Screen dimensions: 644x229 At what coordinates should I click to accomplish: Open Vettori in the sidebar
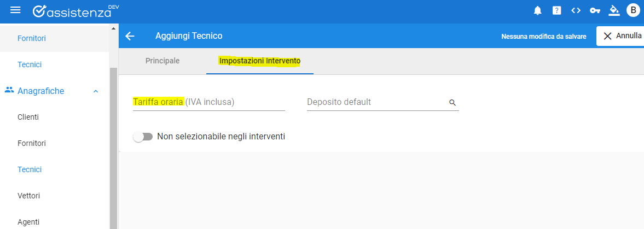(29, 196)
